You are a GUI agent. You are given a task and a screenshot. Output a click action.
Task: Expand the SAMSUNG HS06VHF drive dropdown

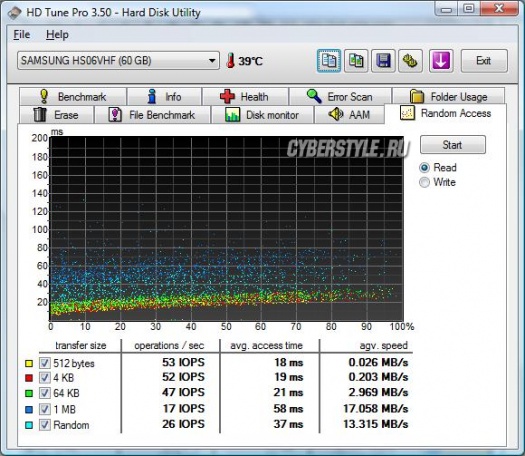click(x=119, y=61)
